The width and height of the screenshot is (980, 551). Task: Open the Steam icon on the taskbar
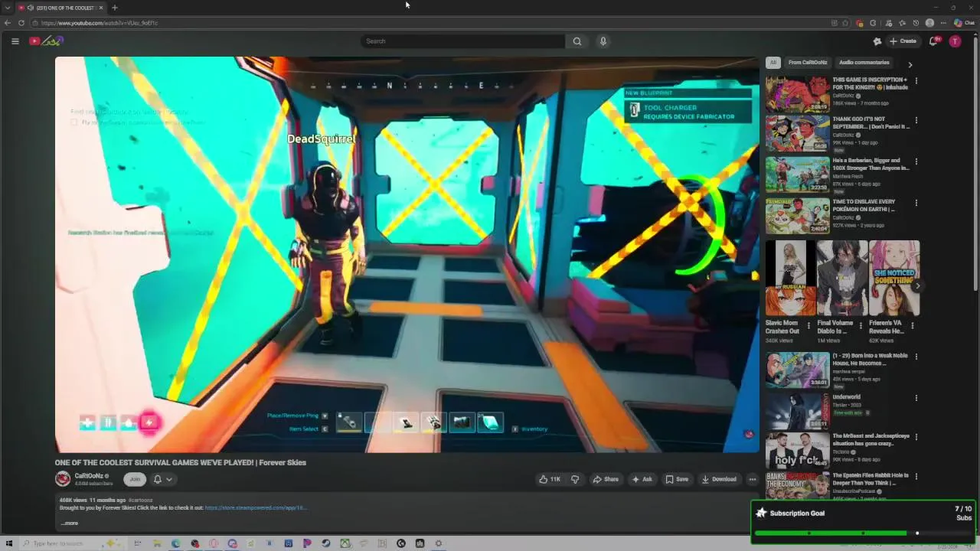(x=326, y=543)
